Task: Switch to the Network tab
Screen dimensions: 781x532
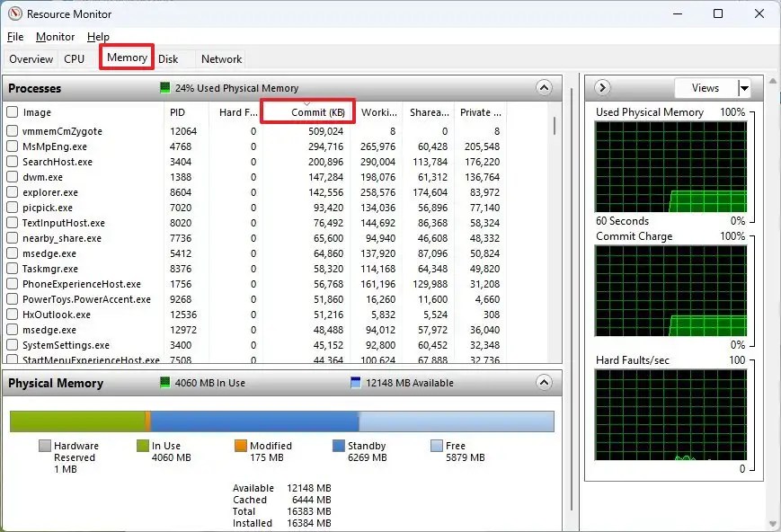Action: click(220, 58)
